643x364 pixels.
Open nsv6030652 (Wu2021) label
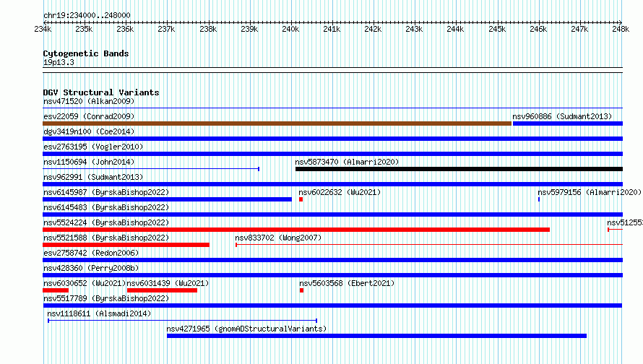coord(85,283)
